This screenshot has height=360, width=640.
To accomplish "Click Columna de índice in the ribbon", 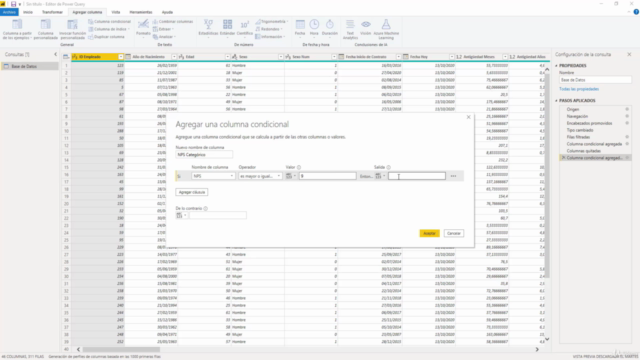I will click(109, 29).
